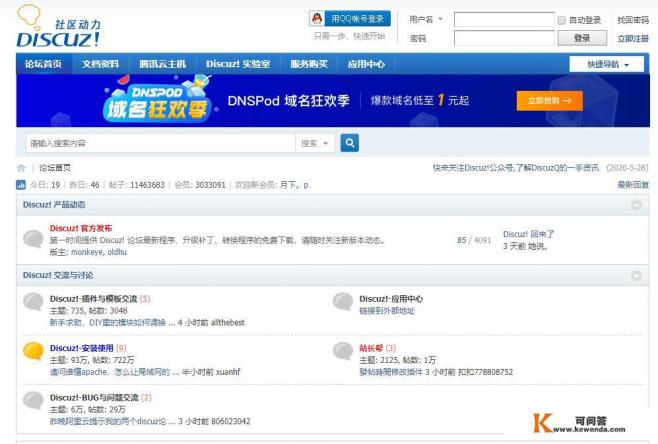The height and width of the screenshot is (444, 658).
Task: Open the Discuz! 官方发布 forum
Action: click(x=81, y=228)
